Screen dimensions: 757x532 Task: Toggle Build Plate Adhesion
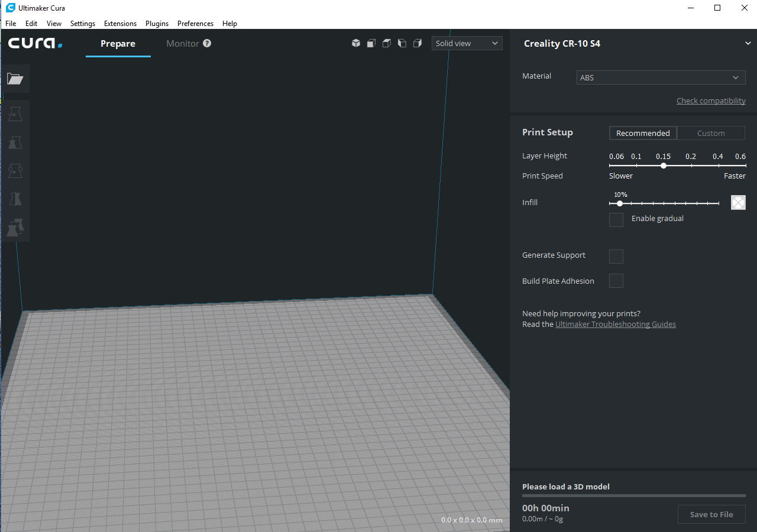pyautogui.click(x=616, y=281)
